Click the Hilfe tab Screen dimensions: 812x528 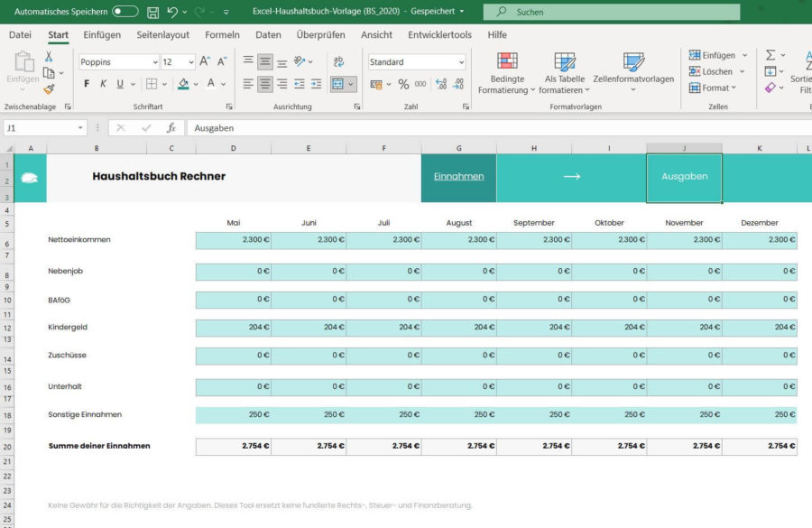497,34
